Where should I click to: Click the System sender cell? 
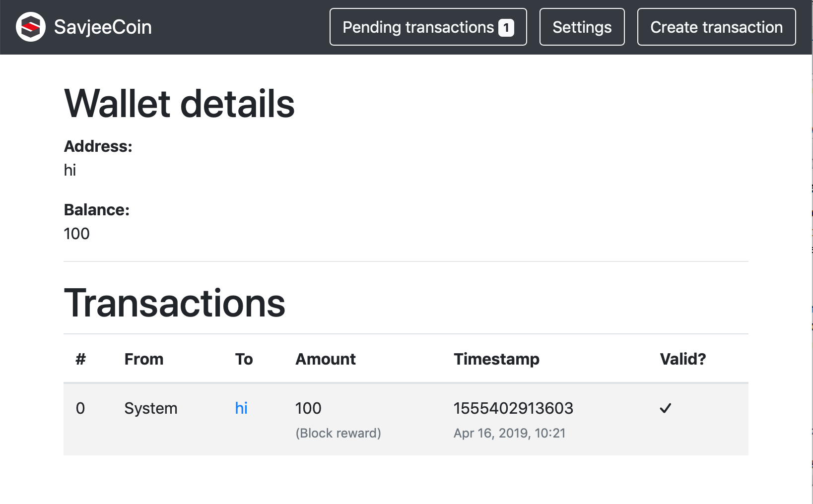pyautogui.click(x=151, y=408)
